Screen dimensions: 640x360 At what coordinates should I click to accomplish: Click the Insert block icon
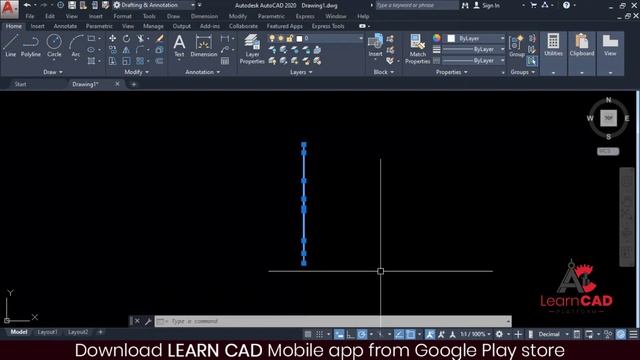[x=375, y=45]
